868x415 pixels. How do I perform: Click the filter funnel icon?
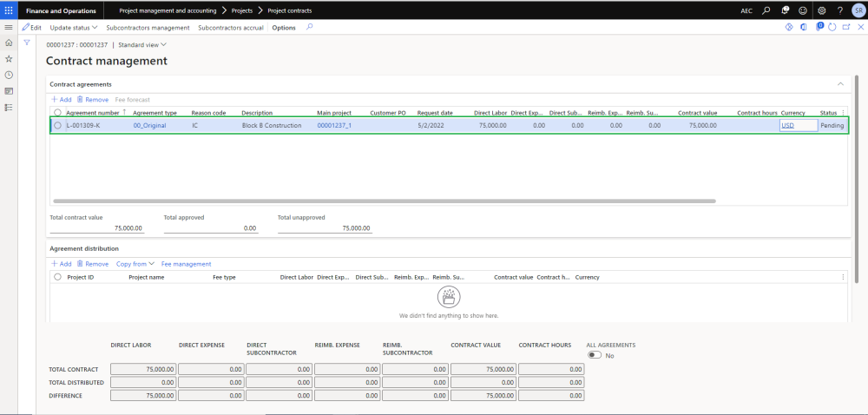pyautogui.click(x=27, y=43)
